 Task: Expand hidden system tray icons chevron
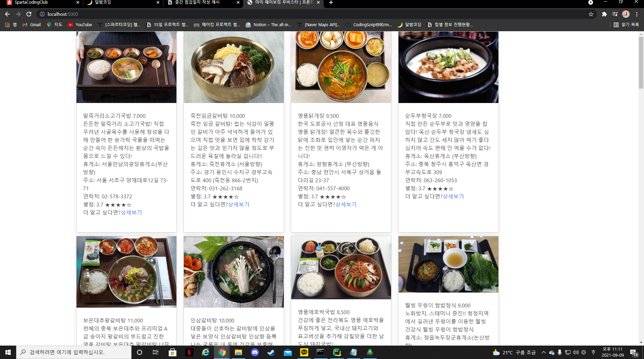[x=543, y=352]
